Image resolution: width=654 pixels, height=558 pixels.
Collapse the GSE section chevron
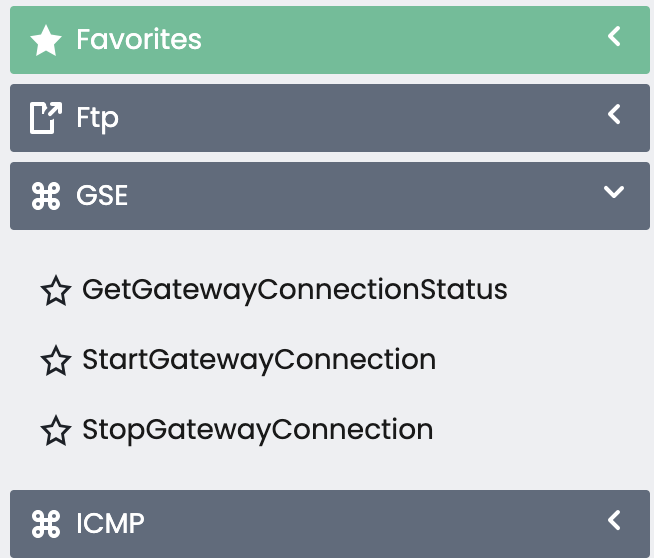click(x=614, y=192)
